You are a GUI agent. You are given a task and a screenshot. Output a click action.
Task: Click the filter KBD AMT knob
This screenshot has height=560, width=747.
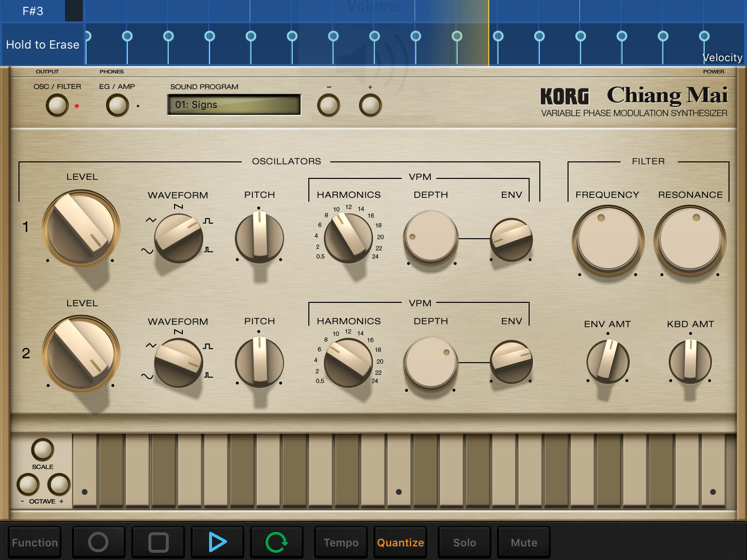tap(690, 362)
